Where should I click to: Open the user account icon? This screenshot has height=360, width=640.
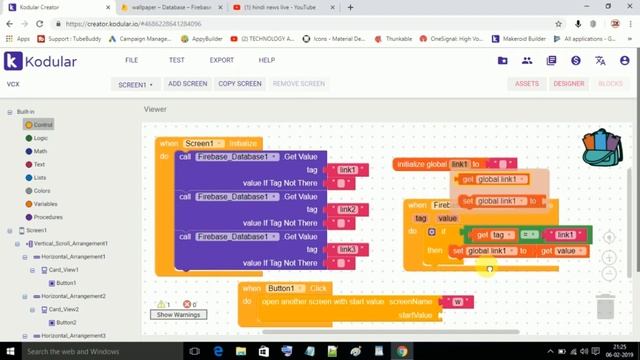point(624,61)
